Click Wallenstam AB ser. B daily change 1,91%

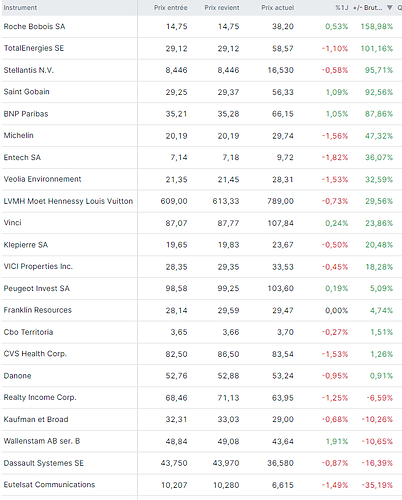[337, 441]
